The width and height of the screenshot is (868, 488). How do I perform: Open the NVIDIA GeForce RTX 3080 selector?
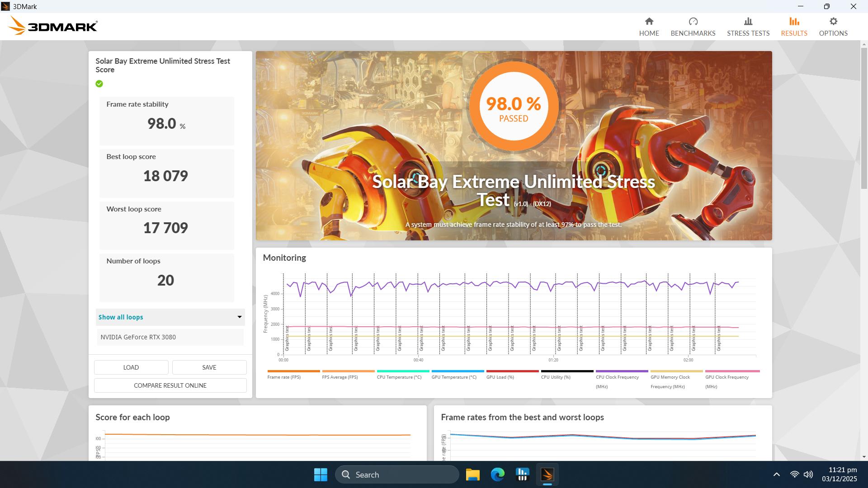(170, 337)
